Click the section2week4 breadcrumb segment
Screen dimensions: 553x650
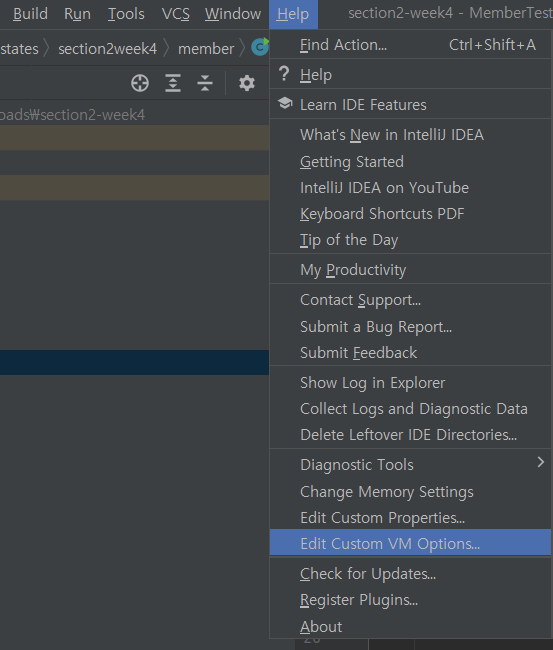[x=107, y=49]
